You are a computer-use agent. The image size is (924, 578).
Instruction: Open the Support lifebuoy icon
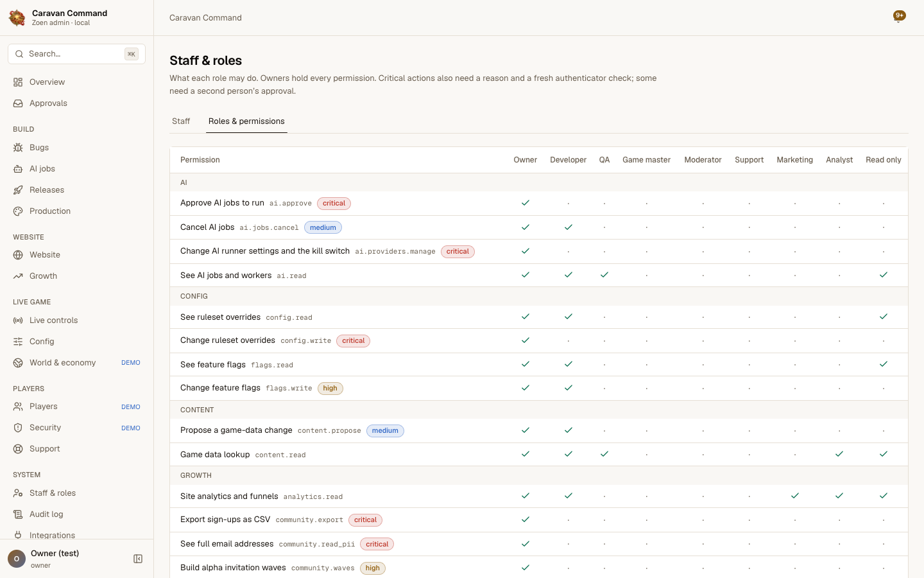coord(18,449)
